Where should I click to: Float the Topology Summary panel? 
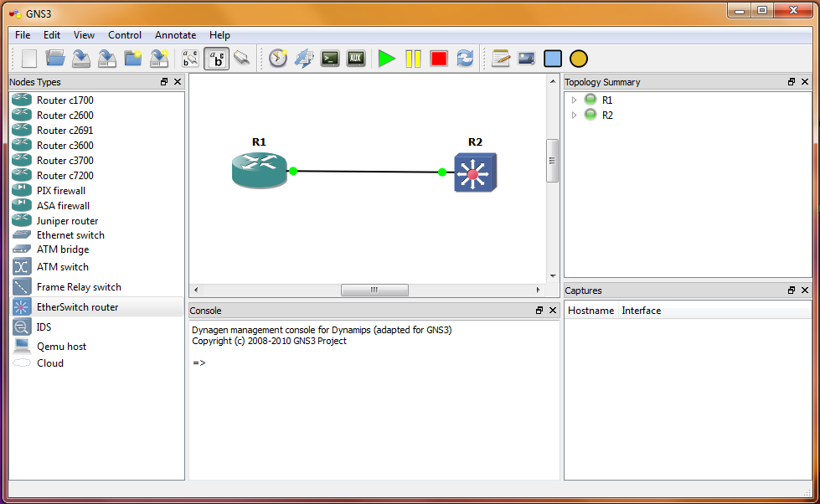pyautogui.click(x=792, y=82)
